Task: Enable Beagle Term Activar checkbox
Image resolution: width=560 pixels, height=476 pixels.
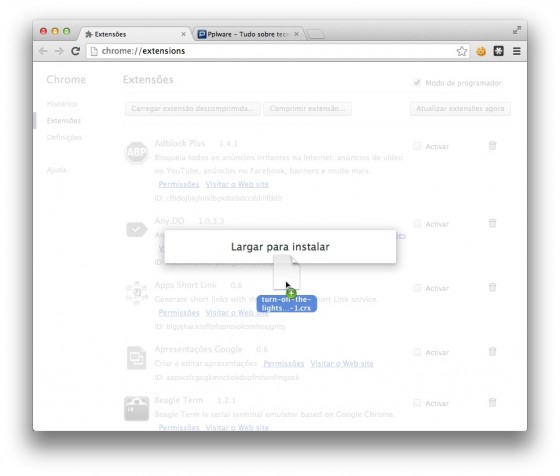Action: tap(416, 403)
